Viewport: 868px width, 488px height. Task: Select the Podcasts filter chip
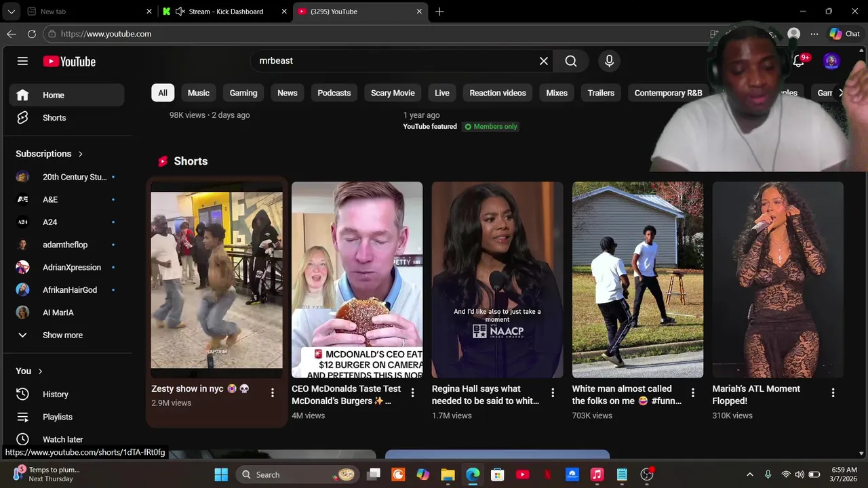click(334, 93)
